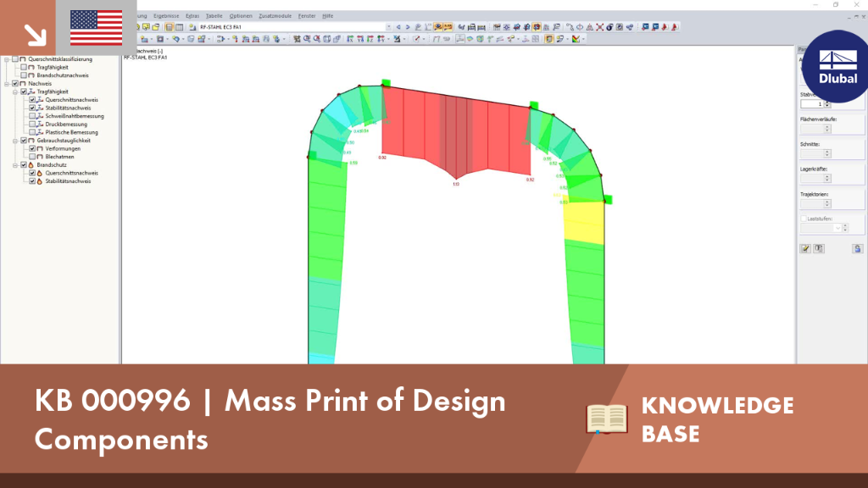
Task: Toggle the Querschnittsnachweis checkbox under Tragfähigkeit
Action: click(x=32, y=100)
